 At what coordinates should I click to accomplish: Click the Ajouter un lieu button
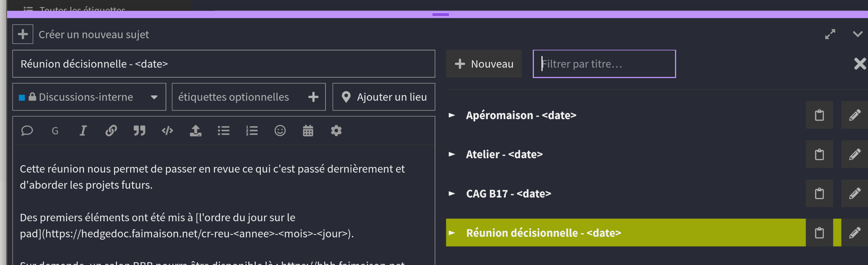(x=384, y=97)
